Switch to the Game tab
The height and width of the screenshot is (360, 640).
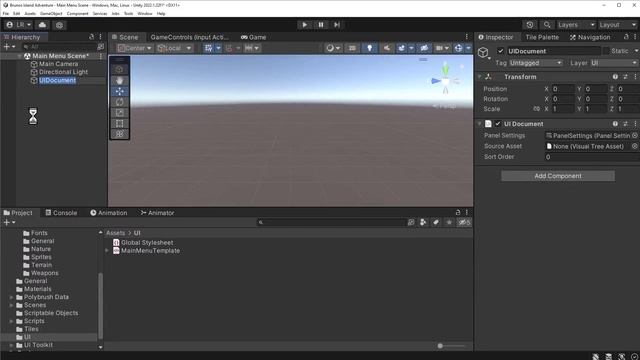pyautogui.click(x=253, y=37)
